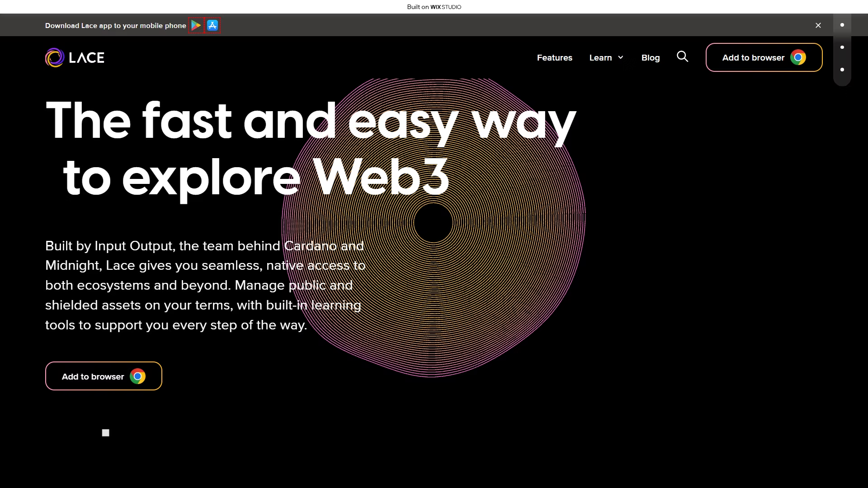
Task: Click the Download Lace app banner text
Action: click(x=115, y=25)
